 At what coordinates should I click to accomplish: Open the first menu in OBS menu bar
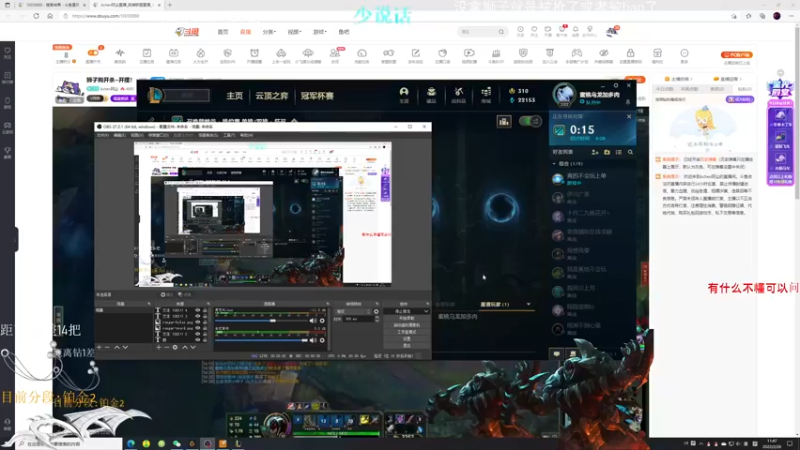103,135
